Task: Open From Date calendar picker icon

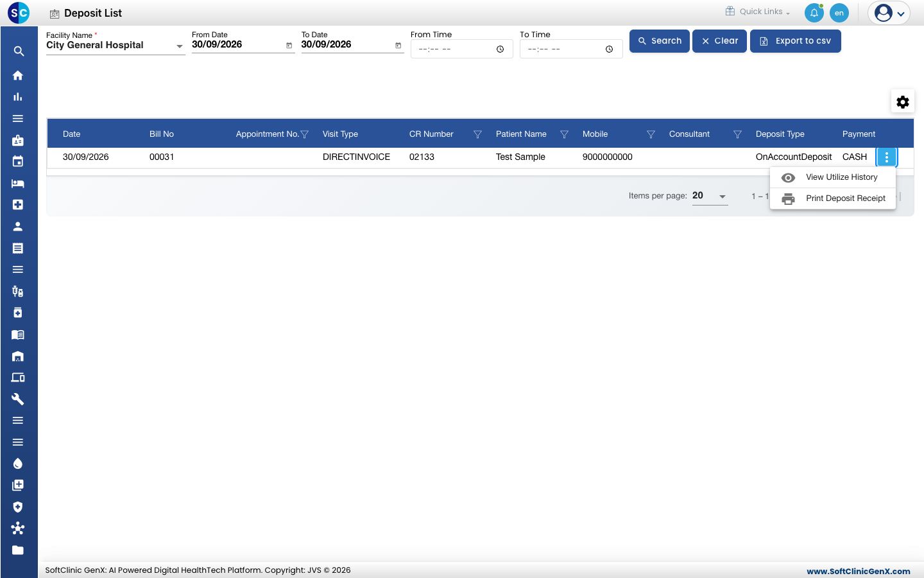Action: tap(289, 46)
